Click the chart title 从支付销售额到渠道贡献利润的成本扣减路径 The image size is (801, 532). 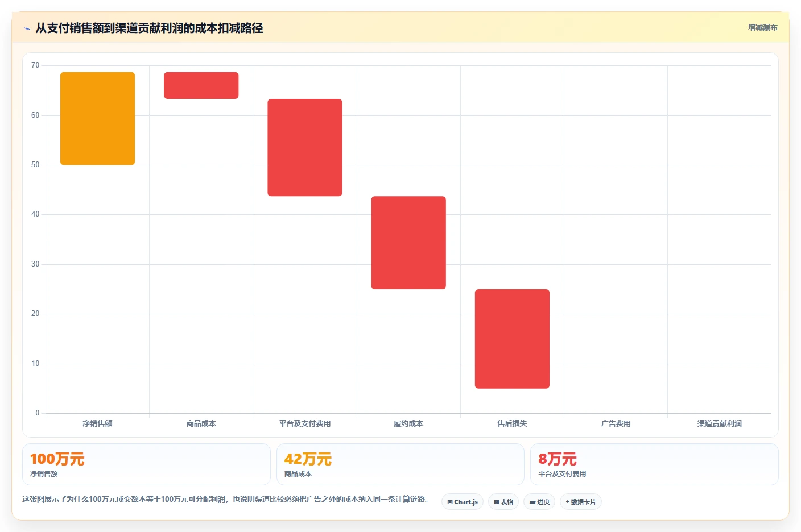(149, 28)
